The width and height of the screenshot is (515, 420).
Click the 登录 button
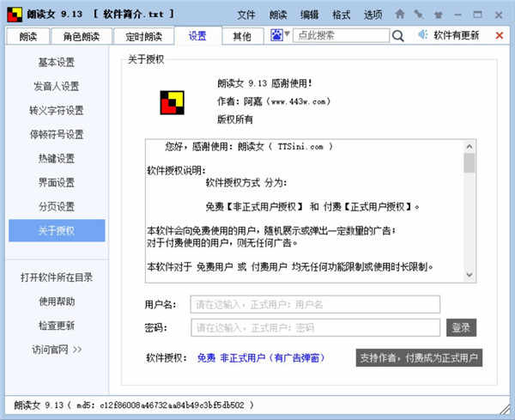pos(461,327)
